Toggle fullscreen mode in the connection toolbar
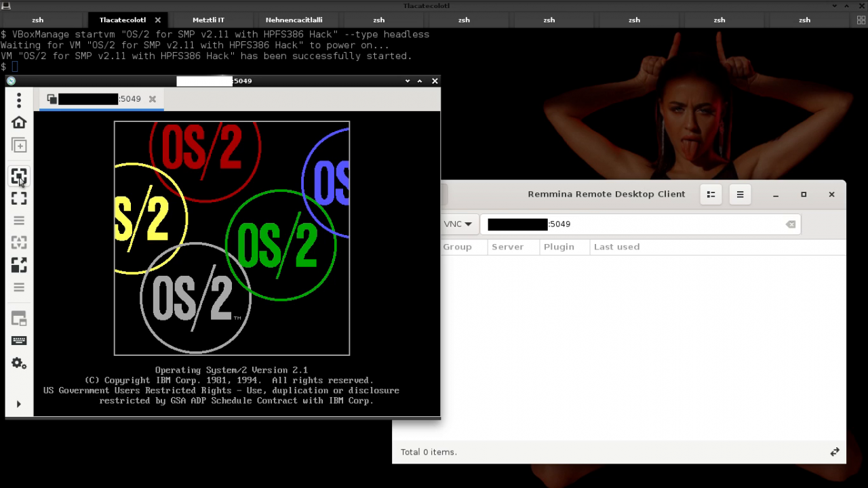The image size is (868, 488). point(19,198)
